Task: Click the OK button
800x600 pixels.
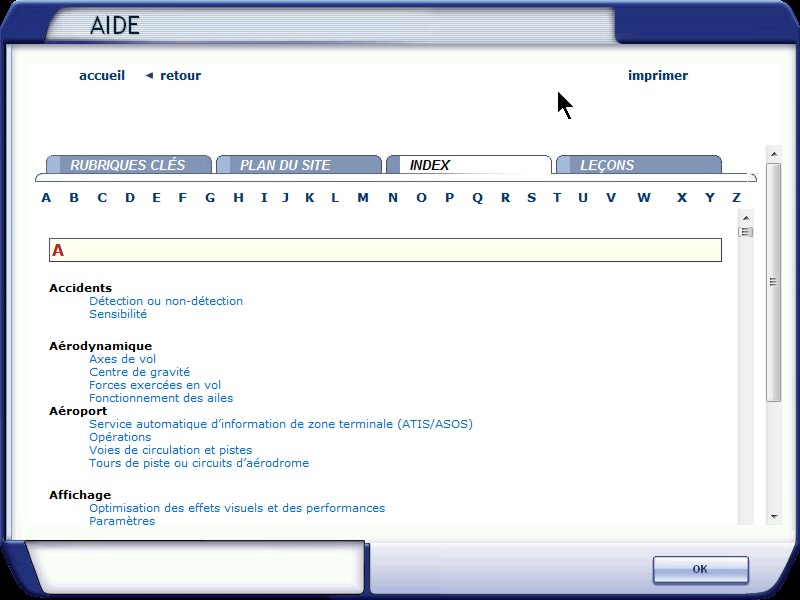Action: 701,569
